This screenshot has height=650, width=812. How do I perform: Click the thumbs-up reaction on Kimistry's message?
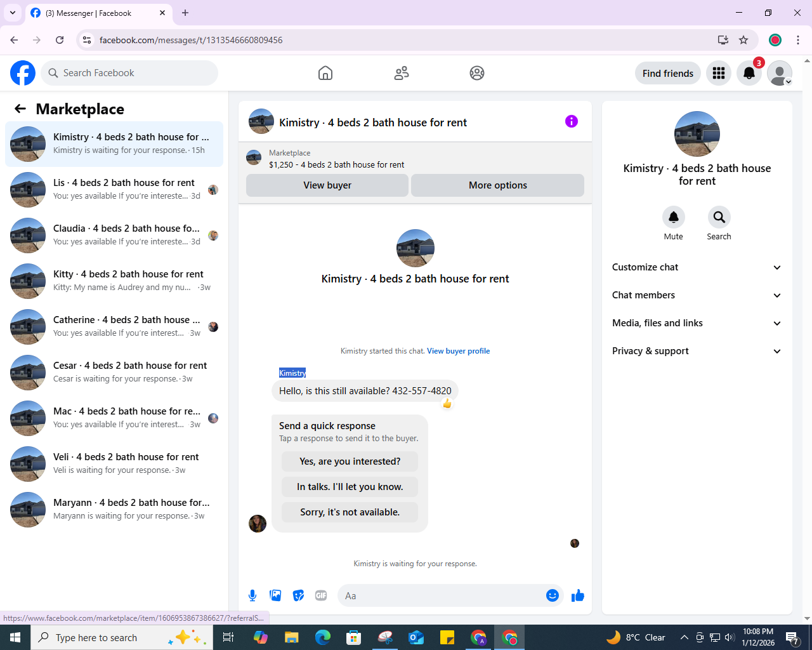447,404
